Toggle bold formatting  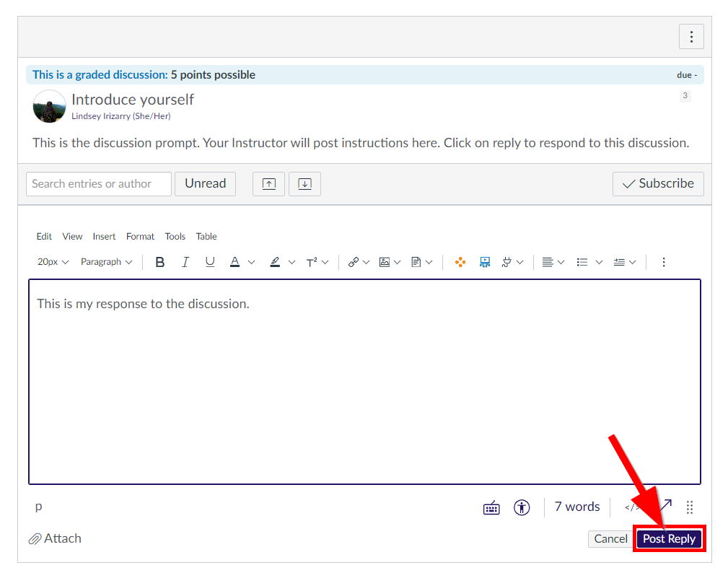[160, 263]
